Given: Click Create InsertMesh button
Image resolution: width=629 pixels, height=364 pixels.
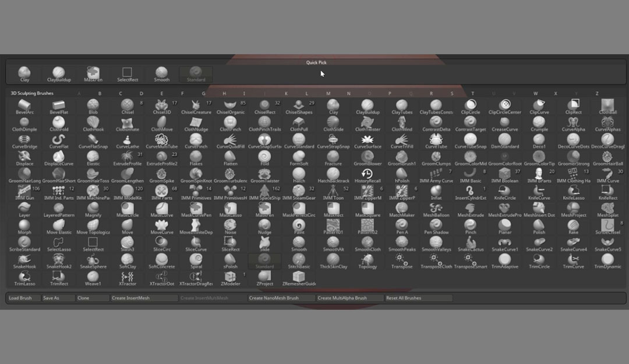Looking at the screenshot, I should (144, 298).
